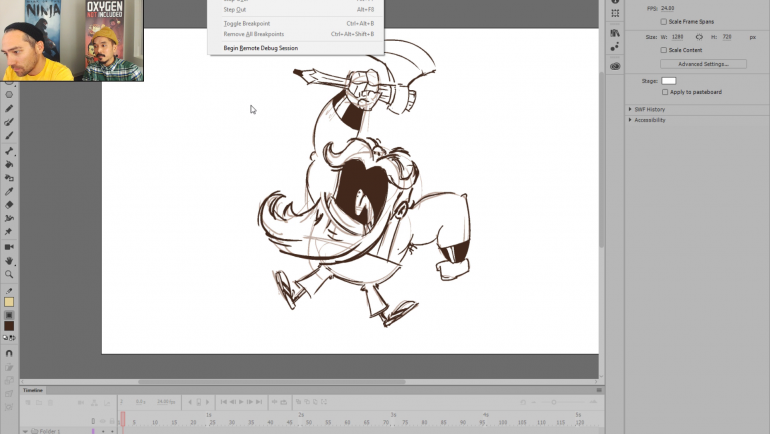Viewport: 770px width, 434px height.
Task: Click the FPS value field
Action: tap(668, 7)
